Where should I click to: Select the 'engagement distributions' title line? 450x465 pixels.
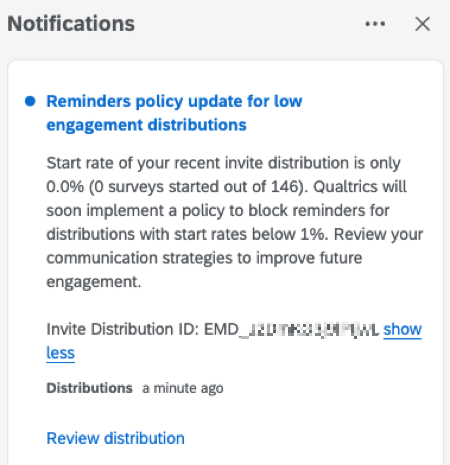pyautogui.click(x=146, y=125)
